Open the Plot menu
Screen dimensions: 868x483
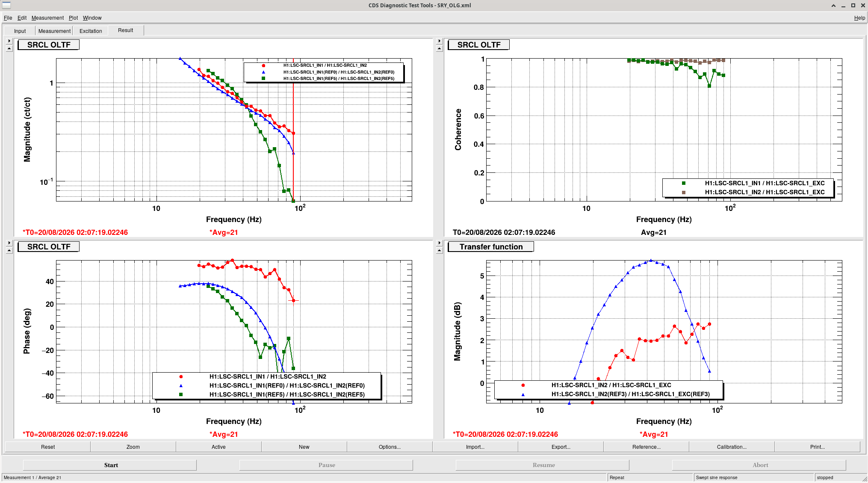tap(73, 18)
